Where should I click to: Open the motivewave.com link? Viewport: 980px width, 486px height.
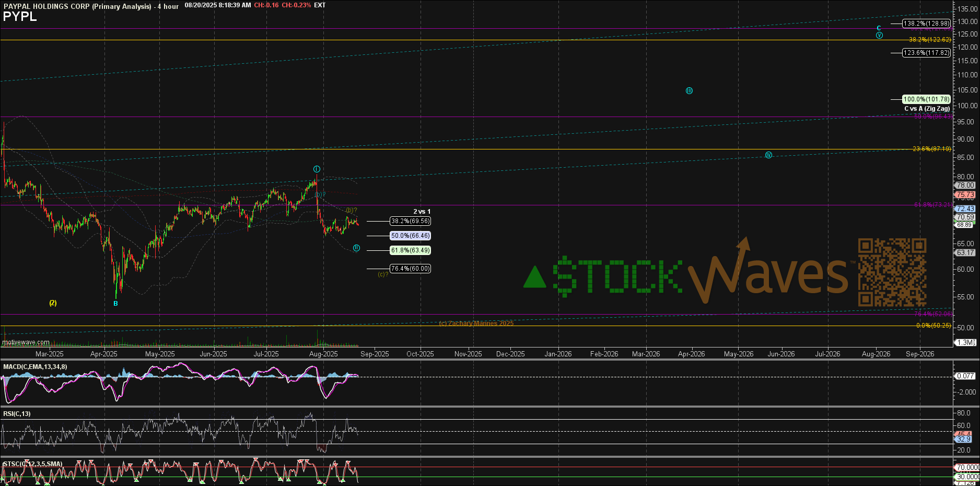26,343
